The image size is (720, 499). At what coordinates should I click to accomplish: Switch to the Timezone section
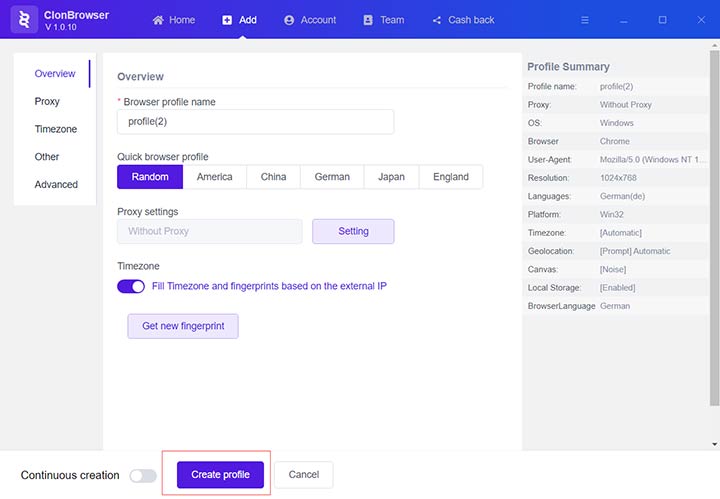[x=56, y=129]
